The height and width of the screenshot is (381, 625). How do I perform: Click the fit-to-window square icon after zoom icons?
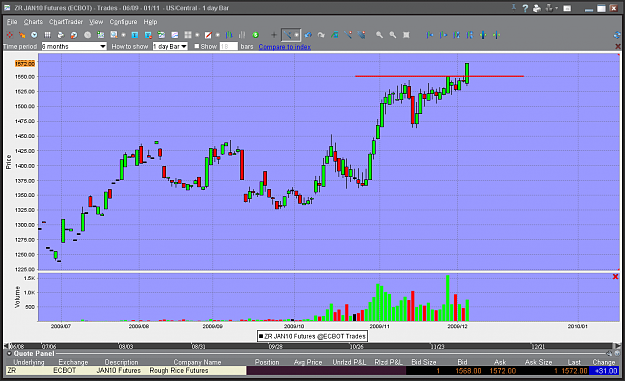(406, 35)
